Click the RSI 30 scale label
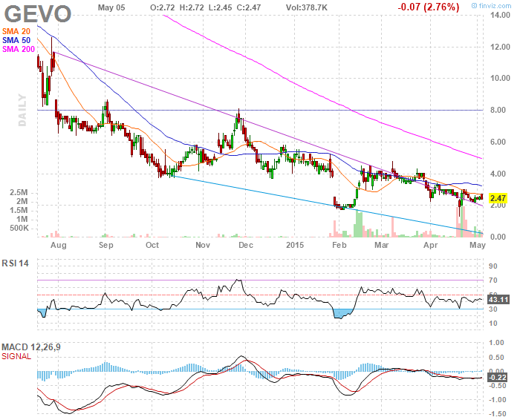Image resolution: width=520 pixels, height=420 pixels. (x=493, y=309)
